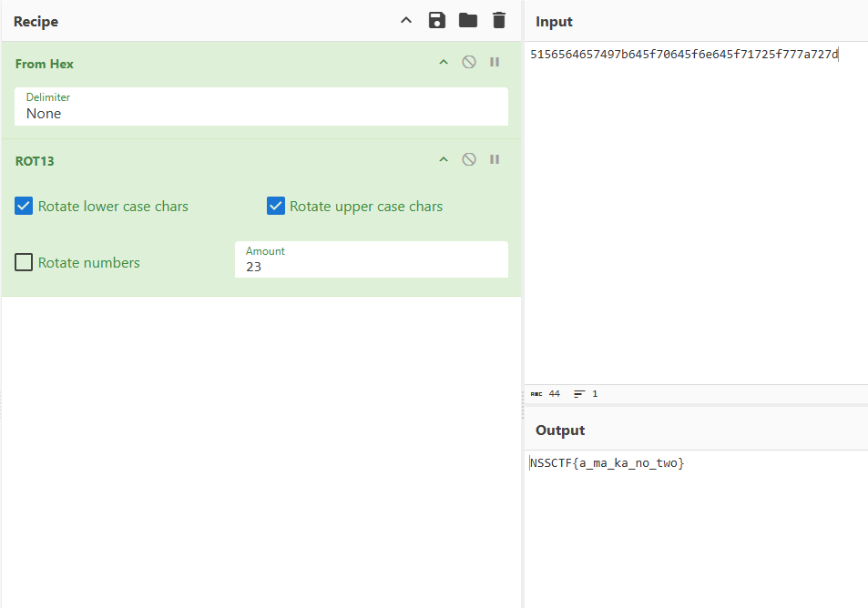868x608 pixels.
Task: Disable the ROT13 operation
Action: (x=469, y=159)
